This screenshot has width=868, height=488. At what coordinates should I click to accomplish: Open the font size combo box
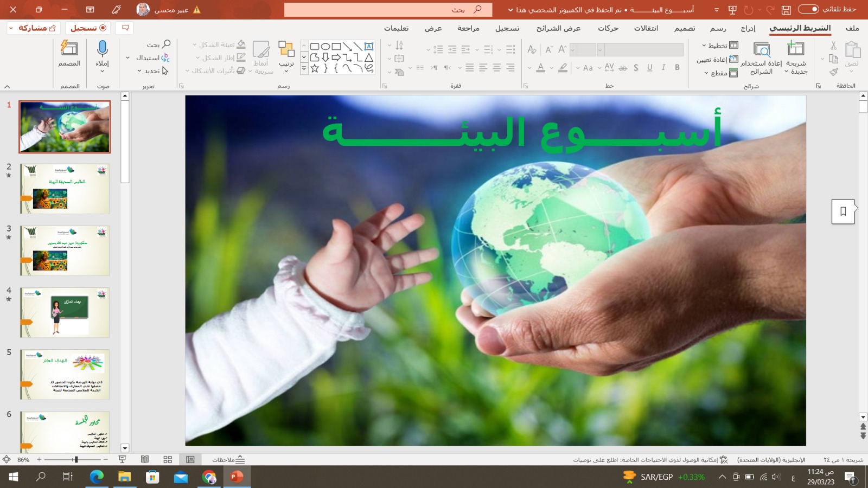(583, 50)
